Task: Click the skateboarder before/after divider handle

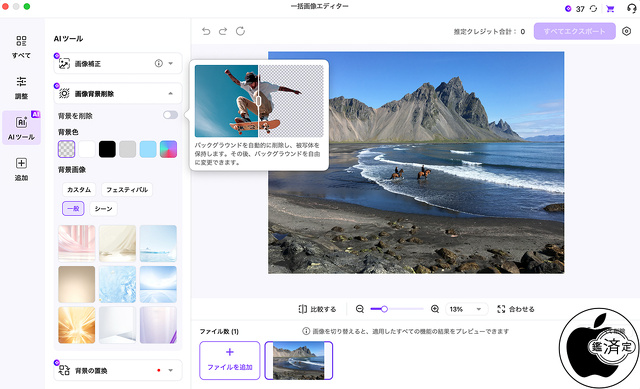Action: (x=258, y=101)
